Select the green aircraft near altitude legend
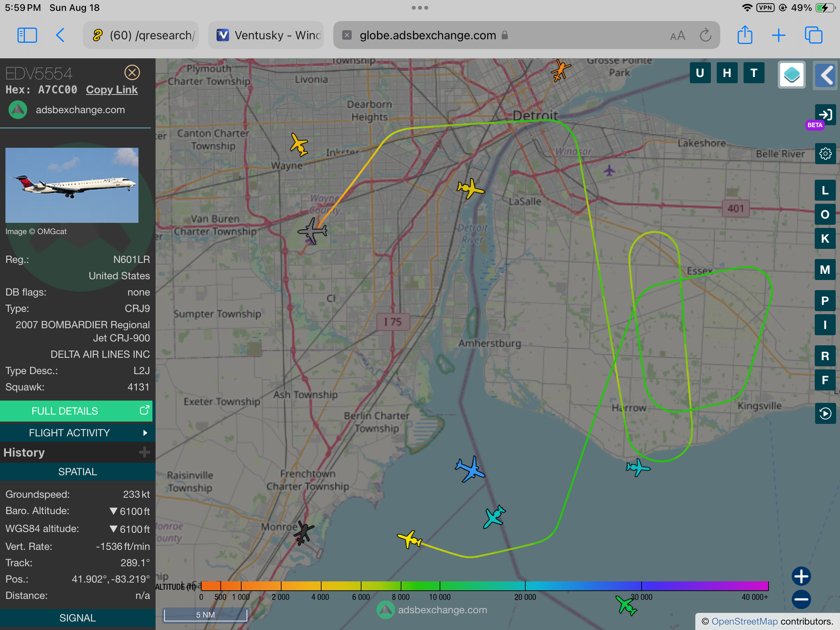The height and width of the screenshot is (630, 840). (626, 605)
